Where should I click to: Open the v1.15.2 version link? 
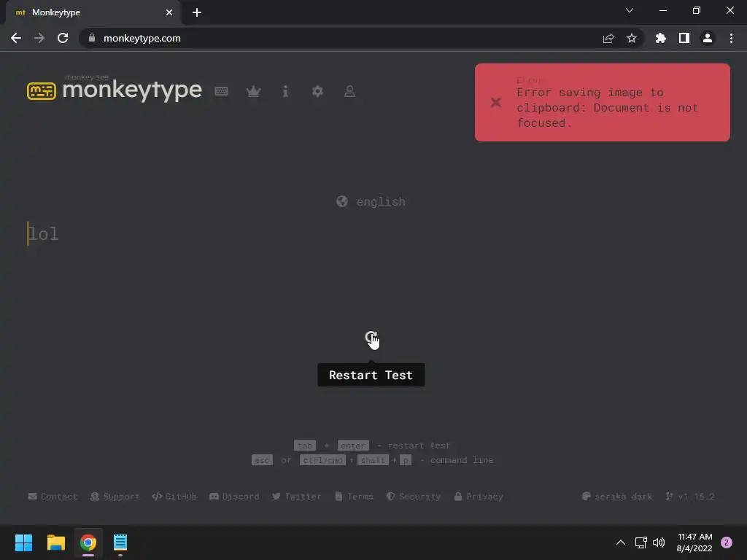690,496
